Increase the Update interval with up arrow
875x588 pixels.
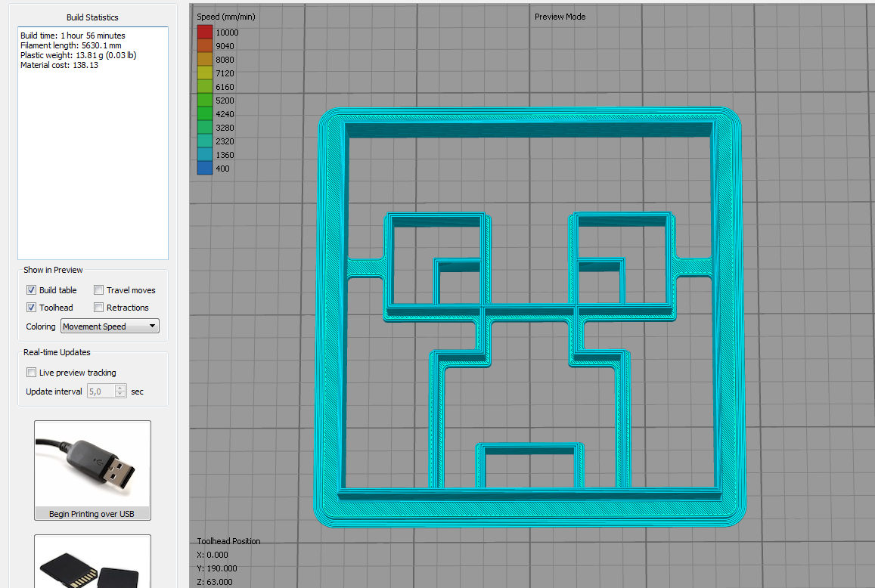tap(120, 388)
